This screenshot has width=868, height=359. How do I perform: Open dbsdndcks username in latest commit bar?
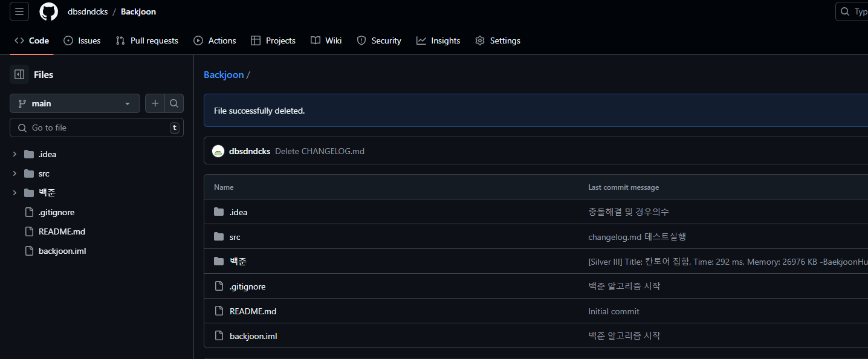click(250, 151)
